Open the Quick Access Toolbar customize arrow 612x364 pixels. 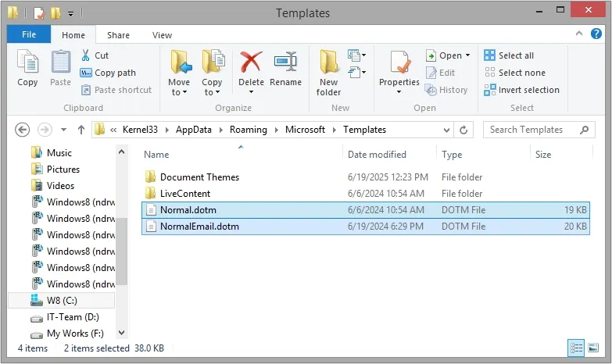point(70,13)
